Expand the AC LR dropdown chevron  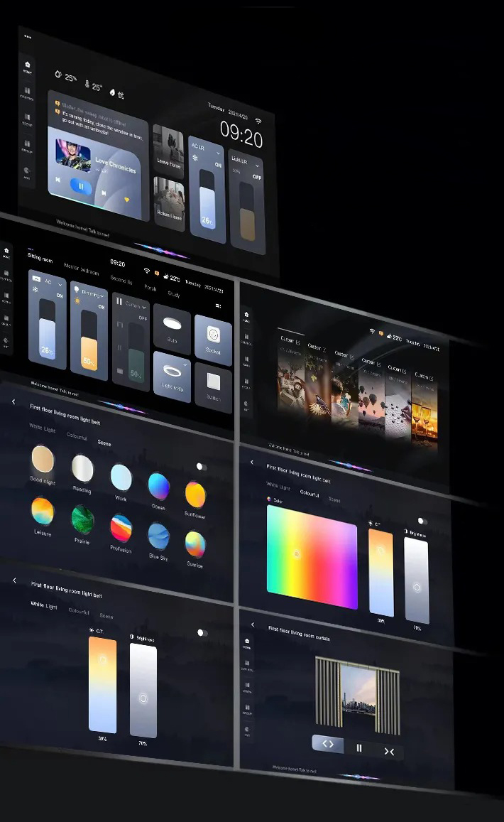[x=219, y=153]
